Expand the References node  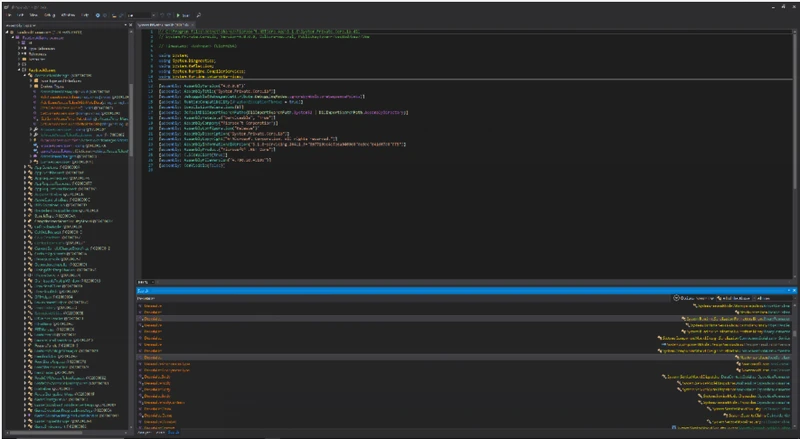coord(19,54)
